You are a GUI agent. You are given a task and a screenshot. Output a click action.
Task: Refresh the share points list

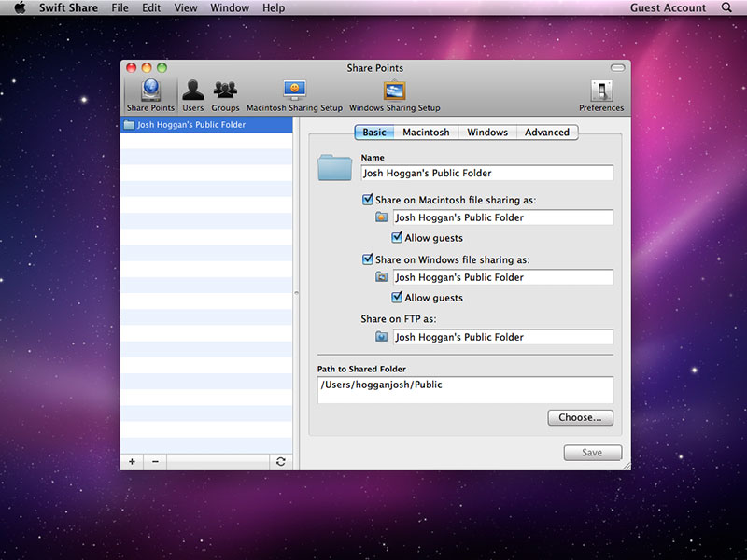(x=281, y=461)
